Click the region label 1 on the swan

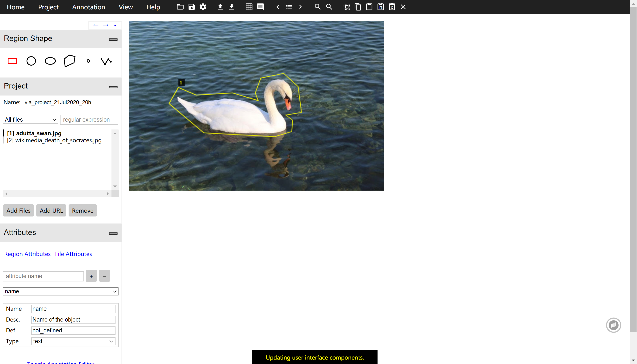point(181,83)
